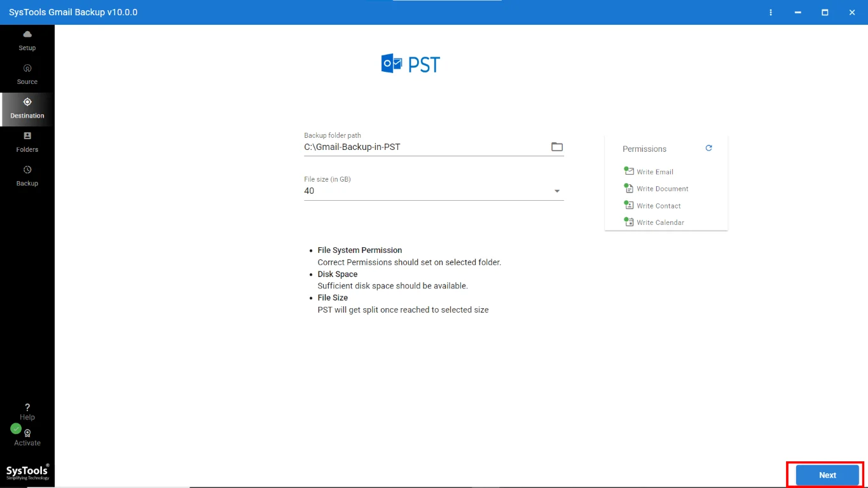Click the Write Contact permission icon

pyautogui.click(x=629, y=205)
